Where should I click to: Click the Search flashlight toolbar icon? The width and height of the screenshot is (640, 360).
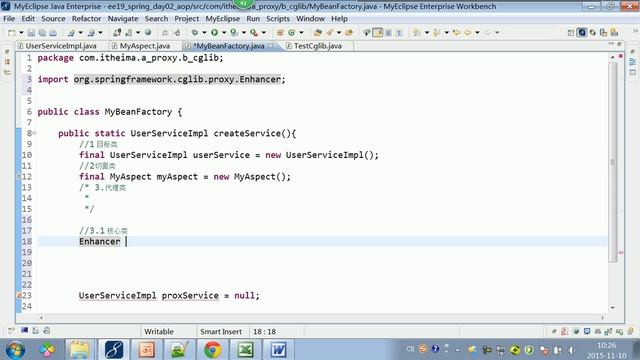tap(329, 33)
